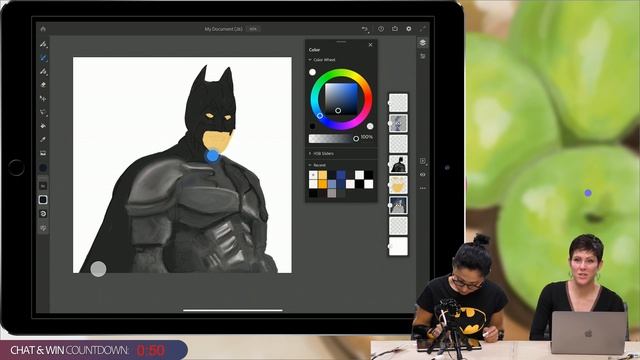
Task: Tap the gray touch shortcut circle
Action: click(98, 269)
